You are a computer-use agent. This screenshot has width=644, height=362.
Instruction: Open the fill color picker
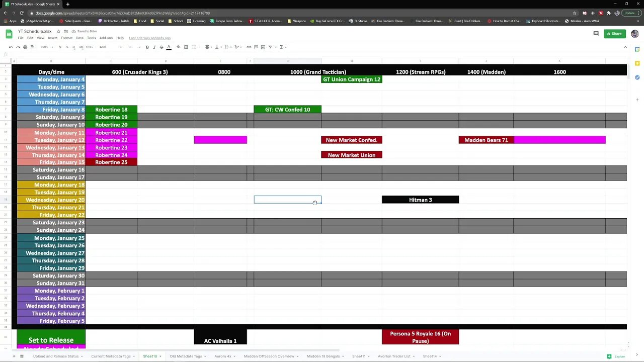click(x=178, y=47)
